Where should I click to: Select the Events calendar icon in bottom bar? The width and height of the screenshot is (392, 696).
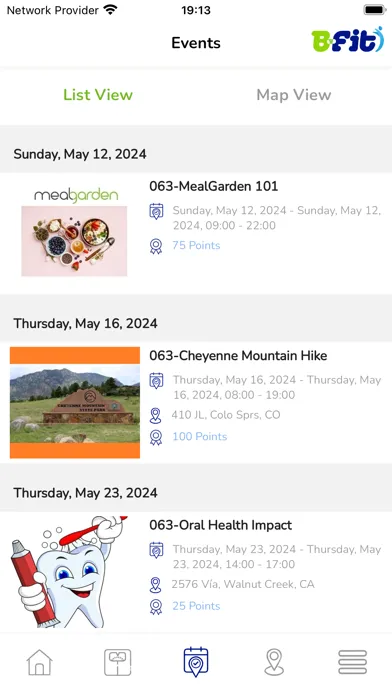196,662
